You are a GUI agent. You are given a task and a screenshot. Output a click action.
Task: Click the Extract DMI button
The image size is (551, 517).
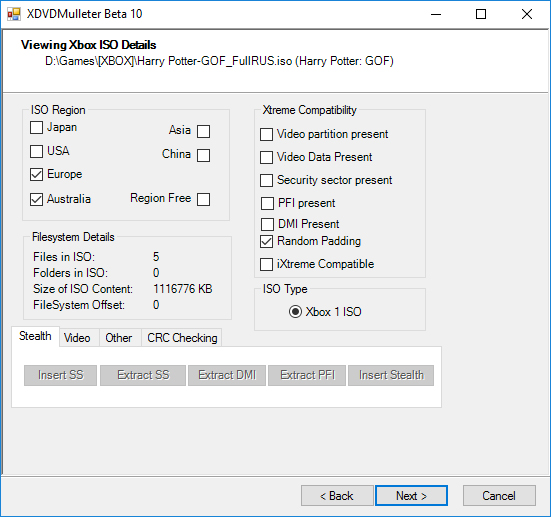[227, 375]
